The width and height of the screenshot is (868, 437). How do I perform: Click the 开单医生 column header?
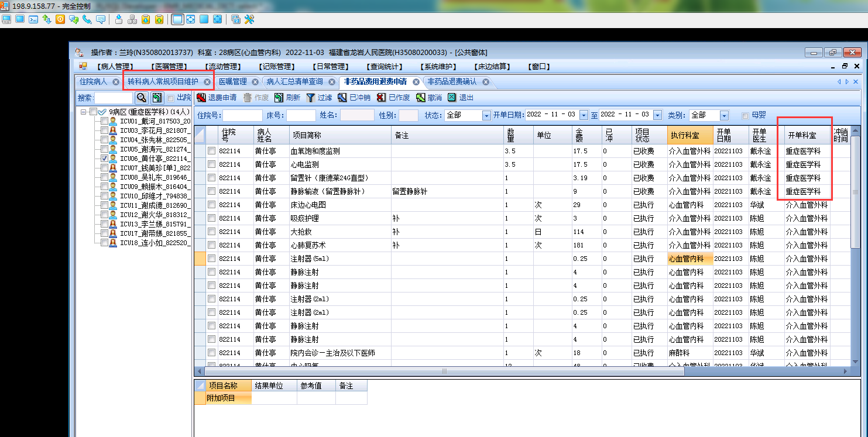[767, 135]
